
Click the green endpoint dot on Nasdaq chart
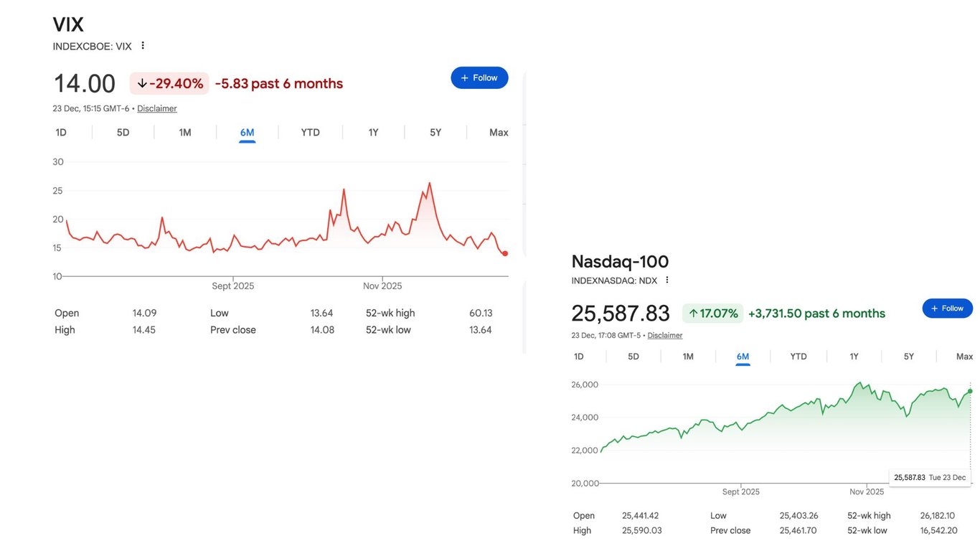tap(971, 391)
